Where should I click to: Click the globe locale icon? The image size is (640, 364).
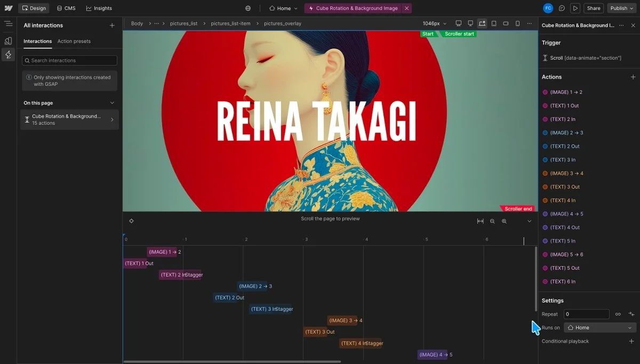point(248,8)
